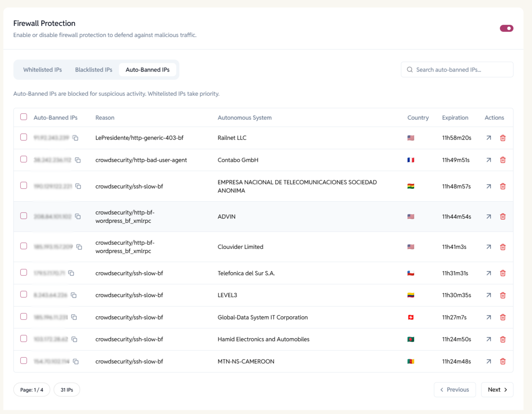Open the arrow icon on Clouvider Limited row
This screenshot has width=532, height=414.
[x=488, y=247]
